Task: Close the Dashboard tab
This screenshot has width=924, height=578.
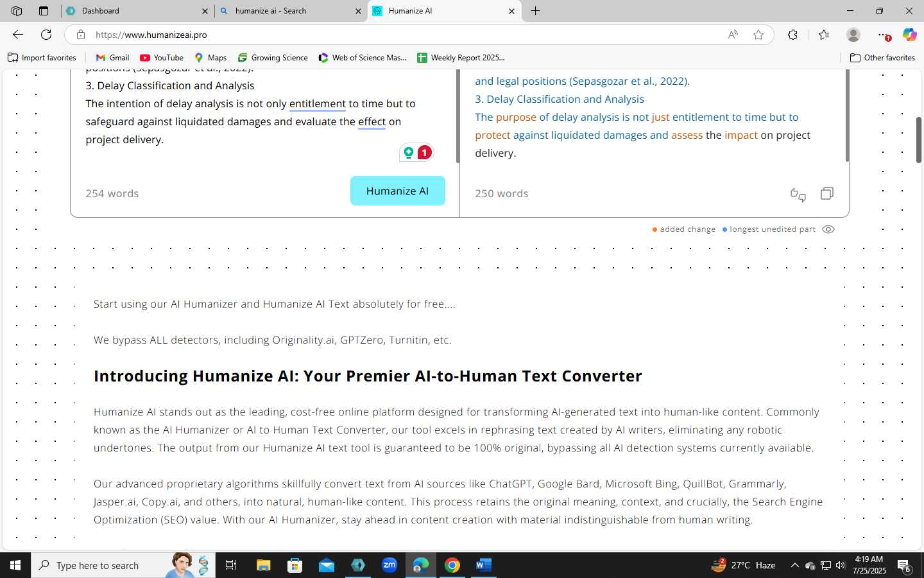Action: coord(205,11)
